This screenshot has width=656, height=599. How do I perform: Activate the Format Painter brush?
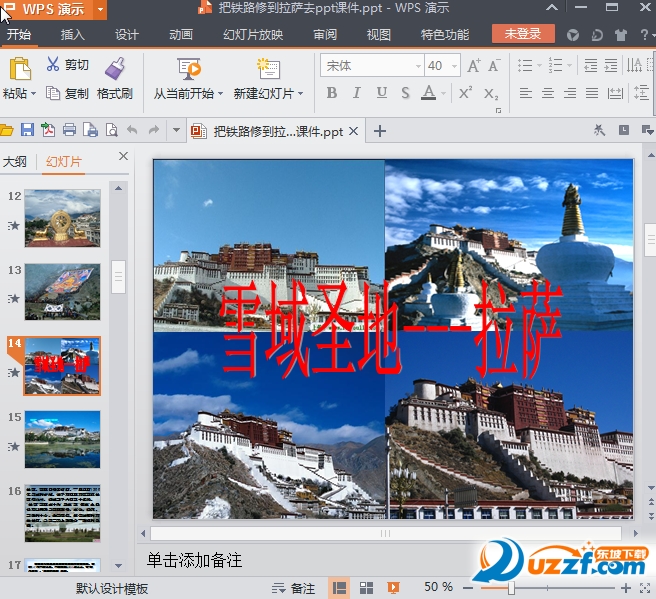click(x=115, y=68)
